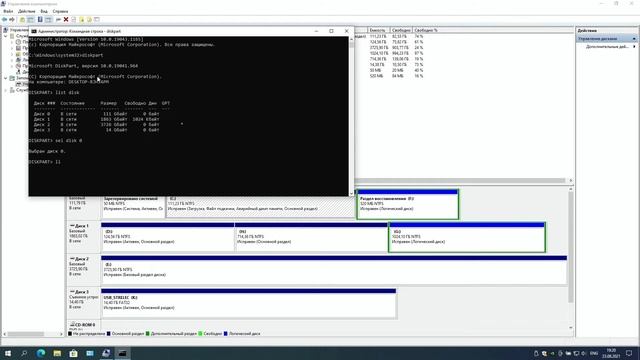Click the red X Delete toolbar icon
This screenshot has height=360, width=640.
pyautogui.click(x=66, y=20)
